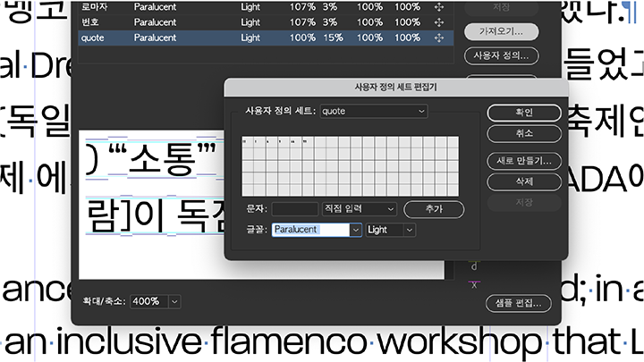
Task: Toggle the ascender 'd' guide display
Action: tap(474, 266)
